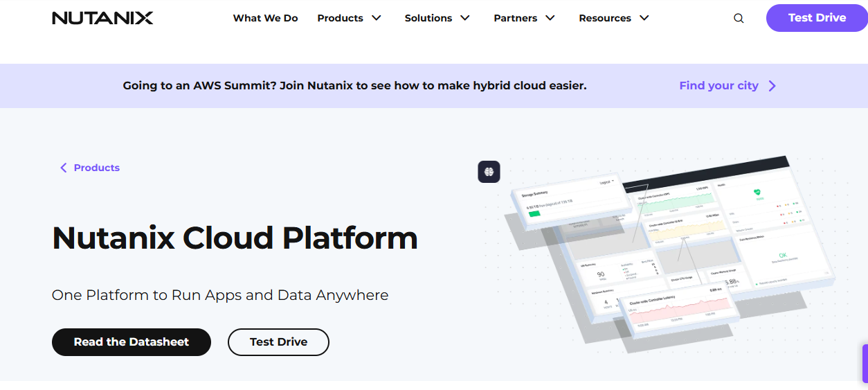Click the back arrow beside Products
Viewport: 868px width, 390px height.
point(64,168)
